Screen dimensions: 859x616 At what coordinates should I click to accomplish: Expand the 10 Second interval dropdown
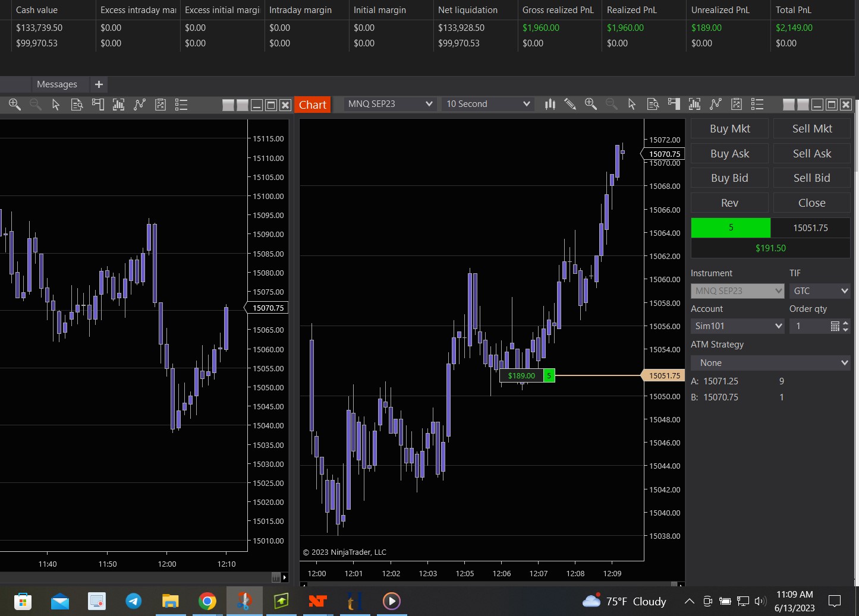coord(487,104)
